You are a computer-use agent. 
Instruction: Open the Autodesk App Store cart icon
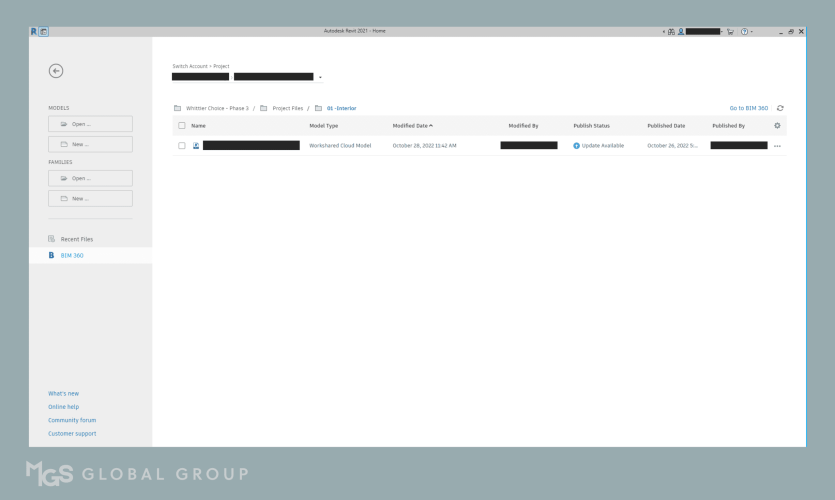(x=731, y=31)
